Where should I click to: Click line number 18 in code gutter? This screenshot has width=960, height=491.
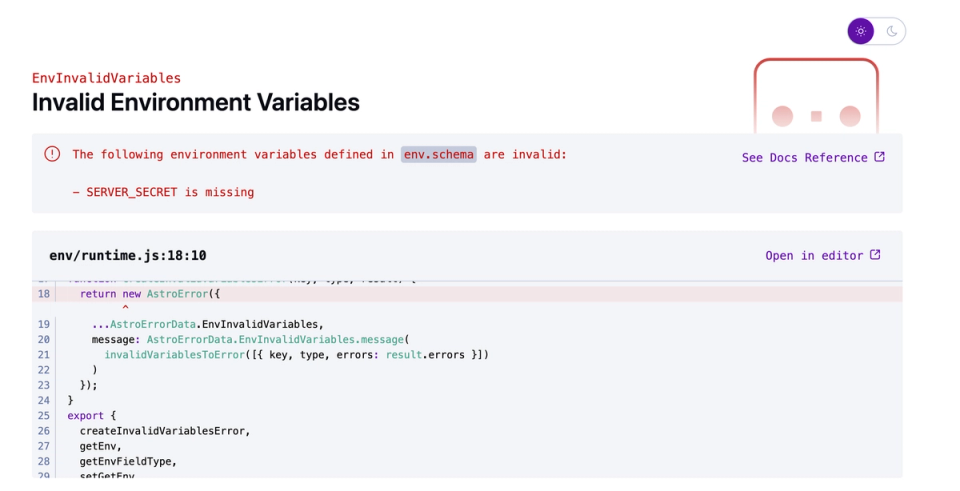pyautogui.click(x=44, y=293)
